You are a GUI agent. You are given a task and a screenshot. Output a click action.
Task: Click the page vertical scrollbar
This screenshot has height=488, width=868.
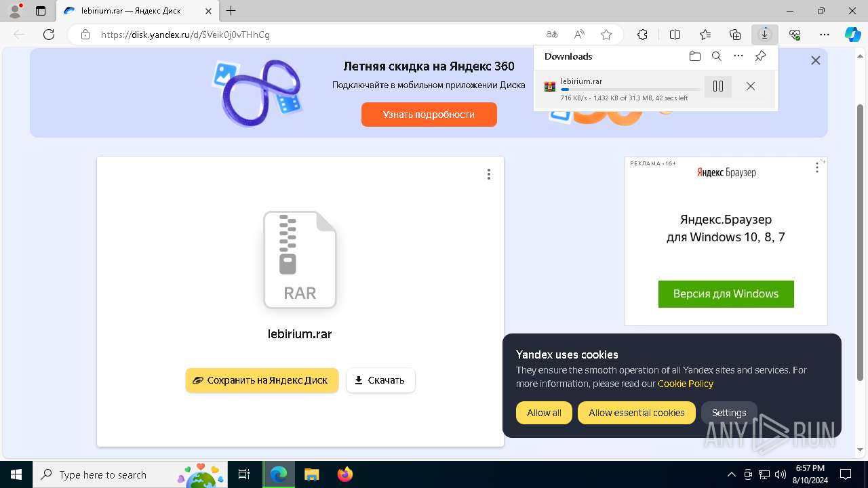tap(861, 243)
